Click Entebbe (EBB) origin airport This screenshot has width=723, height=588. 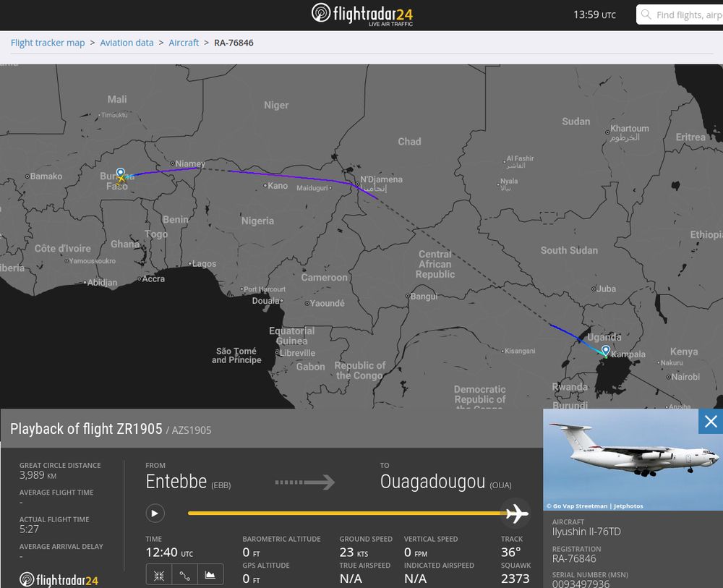coord(188,482)
